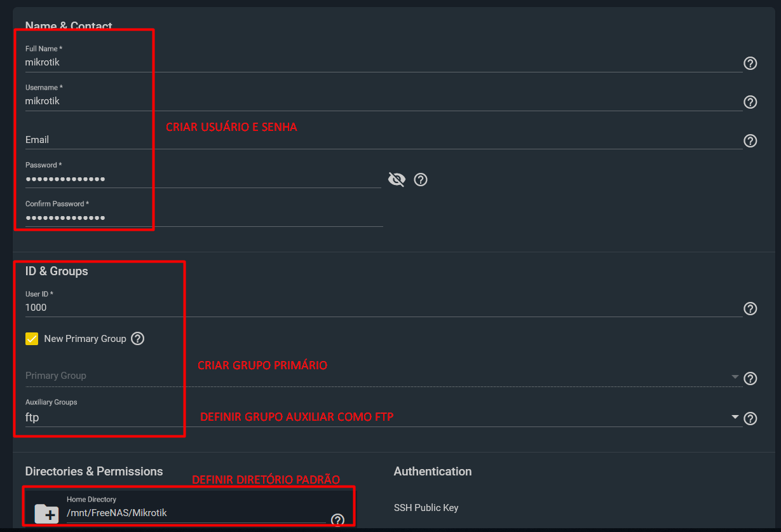Expand the Auxiliary Groups dropdown arrow
781x532 pixels.
[x=735, y=417]
